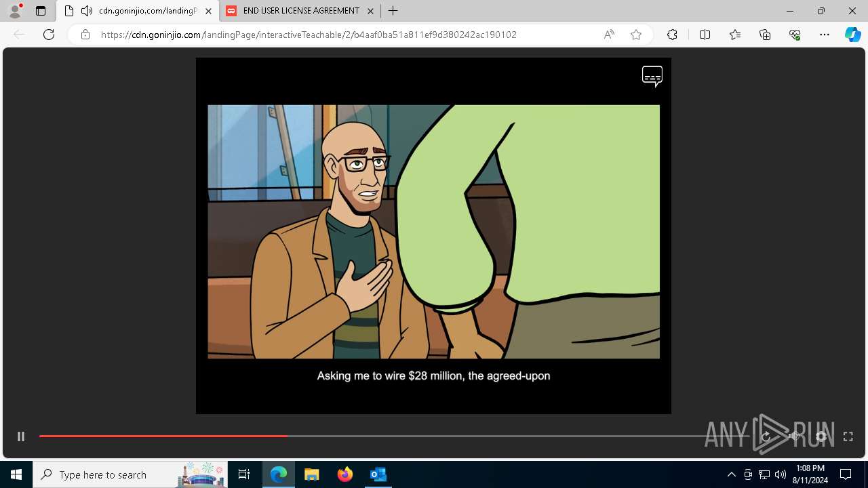The width and height of the screenshot is (868, 488).
Task: Open network status tray icon
Action: click(764, 474)
